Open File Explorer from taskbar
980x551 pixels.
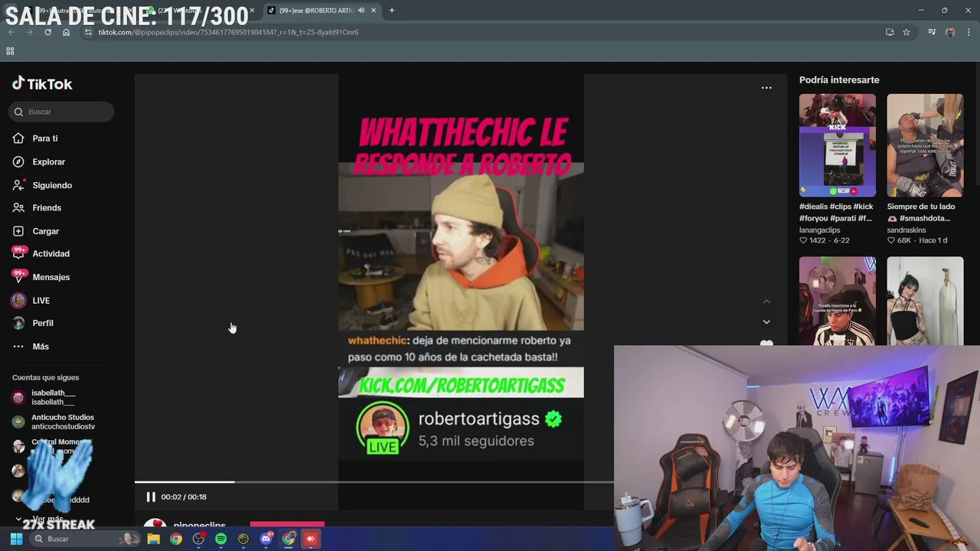153,539
